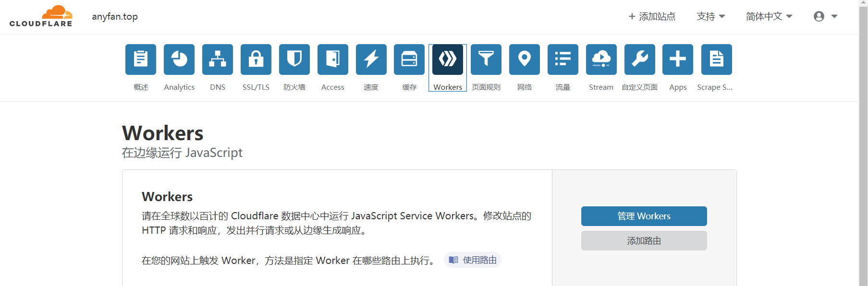Click the Stream tab label
The width and height of the screenshot is (868, 286).
pyautogui.click(x=601, y=87)
